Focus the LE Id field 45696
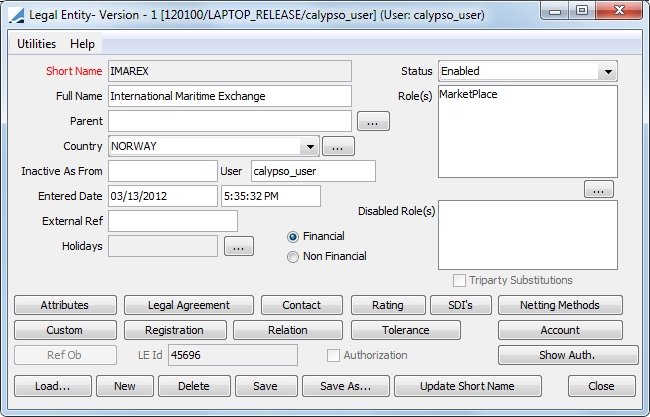The height and width of the screenshot is (417, 650). [x=233, y=355]
